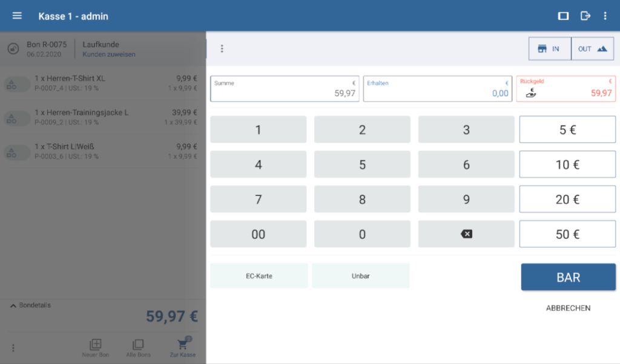Click the Zur Kasse cart icon
The image size is (620, 364).
[x=183, y=345]
